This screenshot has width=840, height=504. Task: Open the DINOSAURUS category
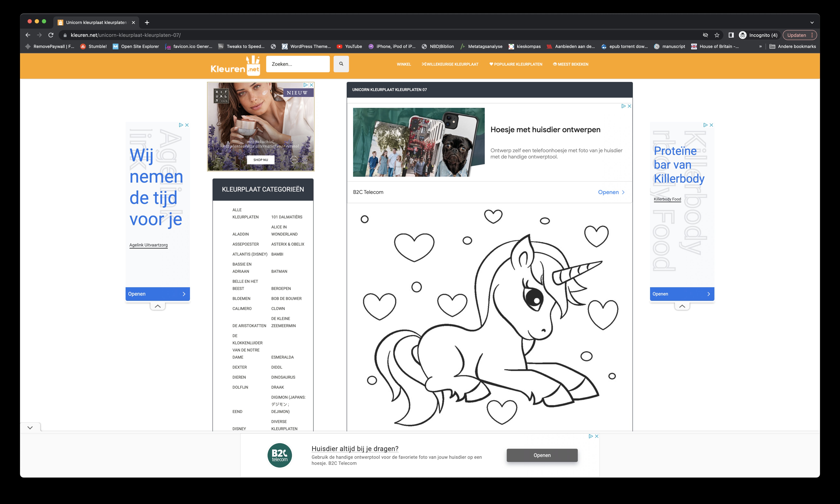(x=283, y=377)
